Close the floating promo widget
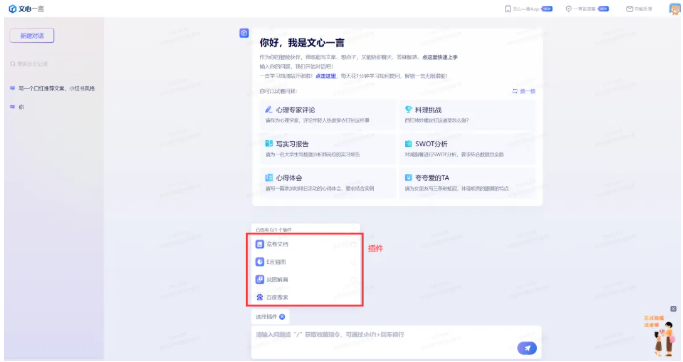The height and width of the screenshot is (362, 683). [x=673, y=309]
